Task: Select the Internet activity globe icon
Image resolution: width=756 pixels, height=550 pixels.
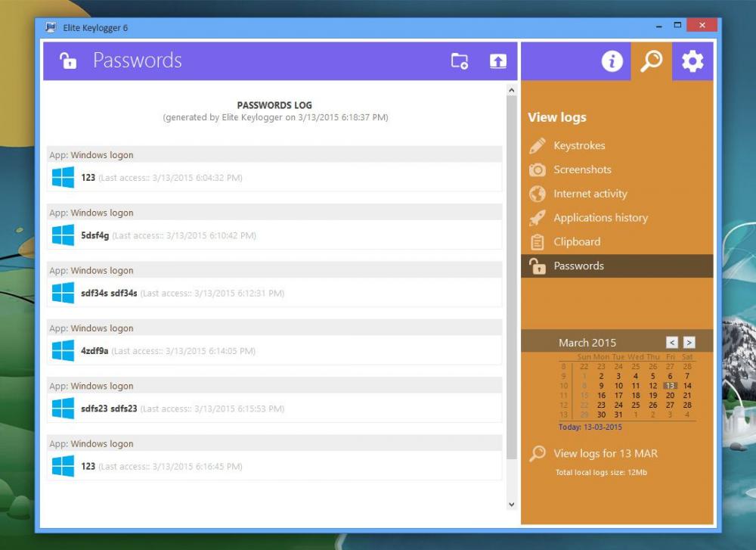Action: coord(538,194)
